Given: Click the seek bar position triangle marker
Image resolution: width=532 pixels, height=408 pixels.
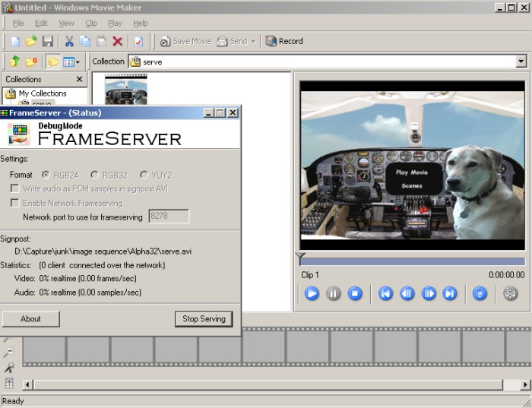Looking at the screenshot, I should 300,256.
